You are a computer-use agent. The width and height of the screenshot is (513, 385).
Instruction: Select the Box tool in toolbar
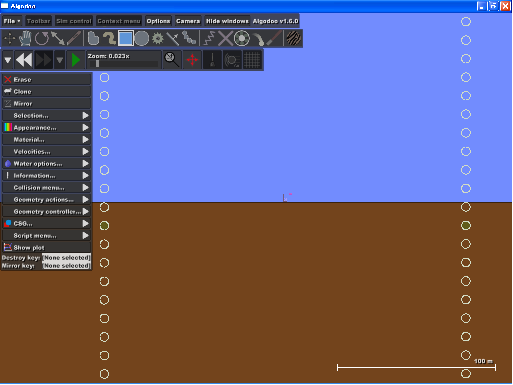pos(125,38)
